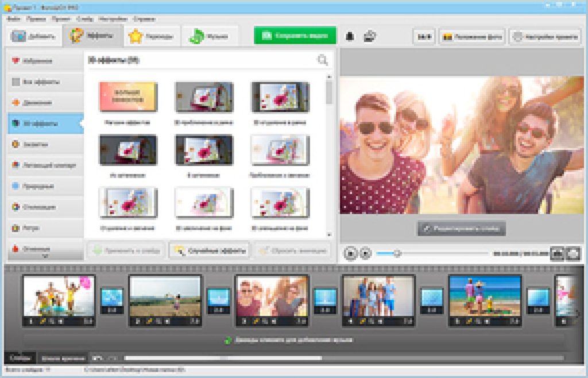
Task: Click Редактировать слайд under the preview
Action: [x=462, y=229]
